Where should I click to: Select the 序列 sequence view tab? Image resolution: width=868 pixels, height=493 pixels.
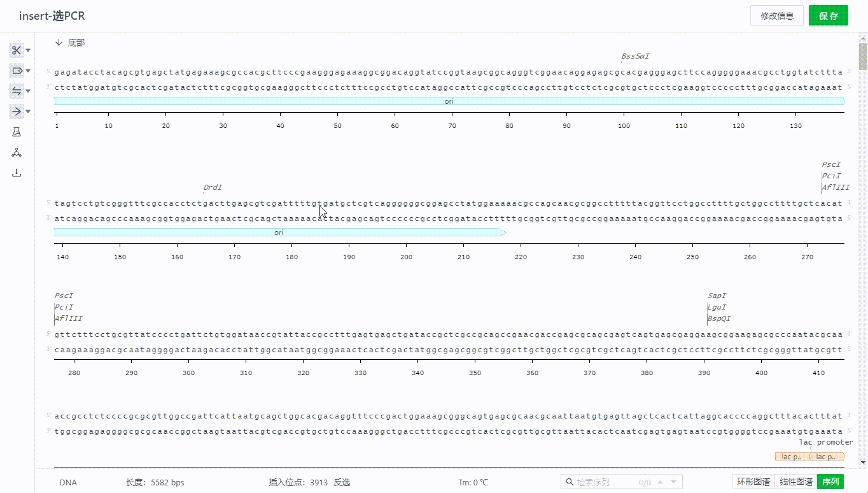pos(830,482)
